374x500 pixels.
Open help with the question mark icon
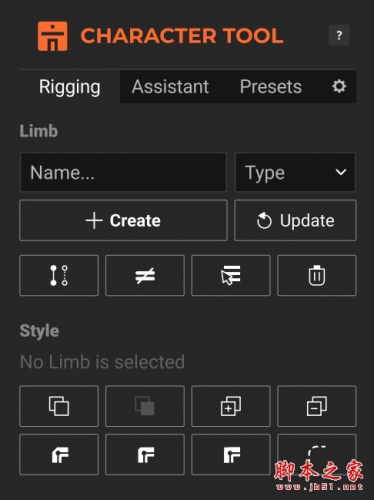(339, 35)
